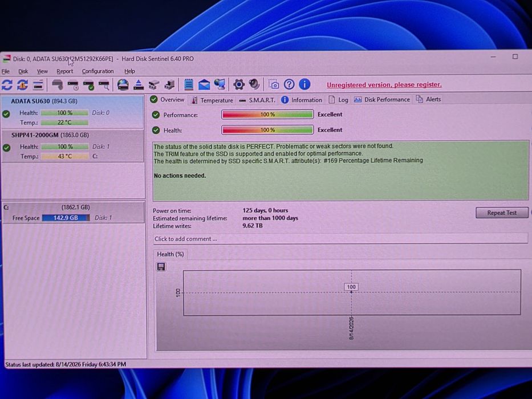Viewport: 532px width, 399px height.
Task: Click the disk icon with clock badge
Action: [73, 85]
